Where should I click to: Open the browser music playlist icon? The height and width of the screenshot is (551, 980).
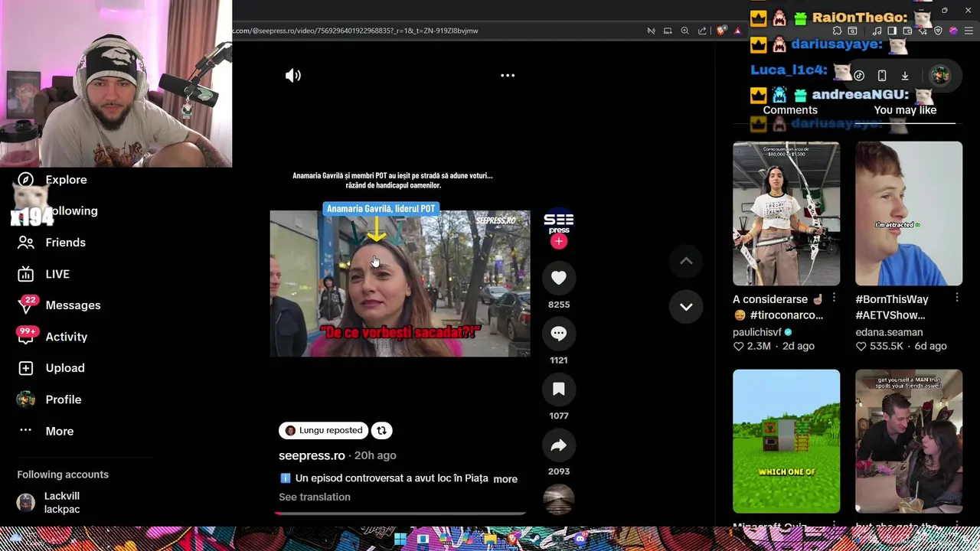click(x=877, y=31)
